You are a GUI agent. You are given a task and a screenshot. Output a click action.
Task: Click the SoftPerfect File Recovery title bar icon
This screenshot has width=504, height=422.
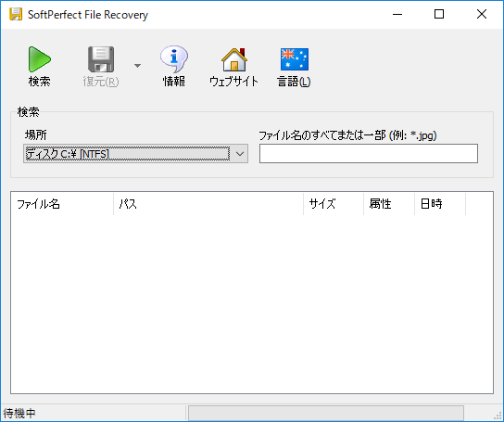[x=16, y=14]
